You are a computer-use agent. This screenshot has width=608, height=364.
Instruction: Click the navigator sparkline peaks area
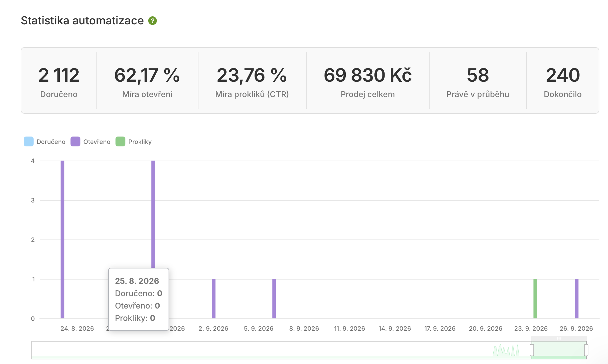point(506,350)
